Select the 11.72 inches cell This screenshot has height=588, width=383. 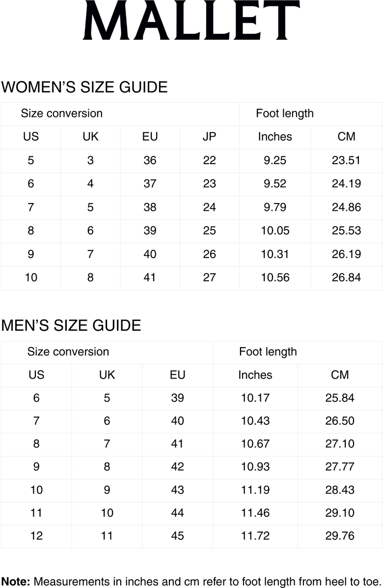click(x=255, y=535)
